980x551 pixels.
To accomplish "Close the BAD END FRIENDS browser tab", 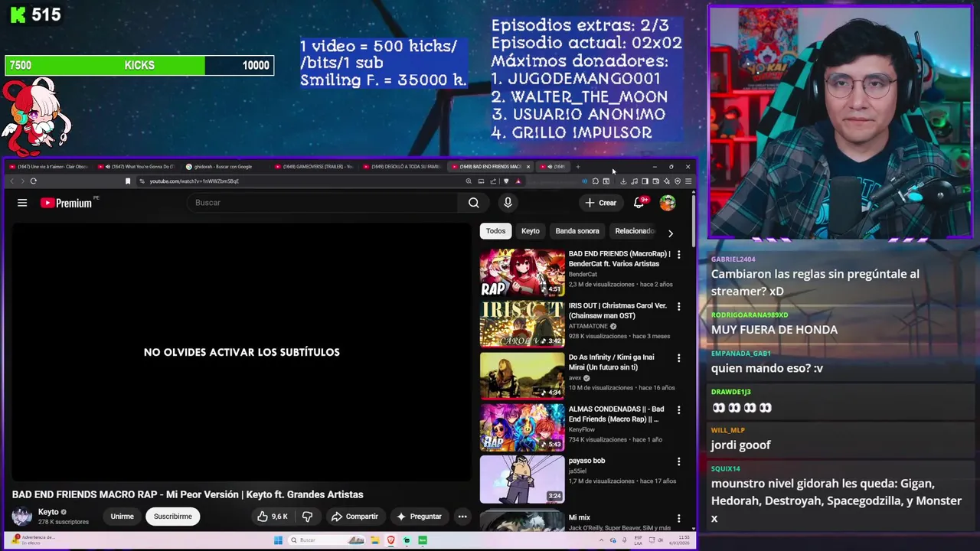I will point(528,167).
